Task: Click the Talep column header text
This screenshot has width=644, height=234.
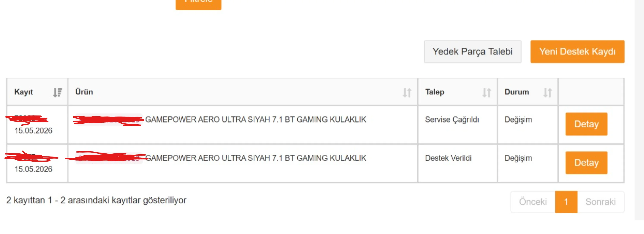Action: (x=435, y=92)
